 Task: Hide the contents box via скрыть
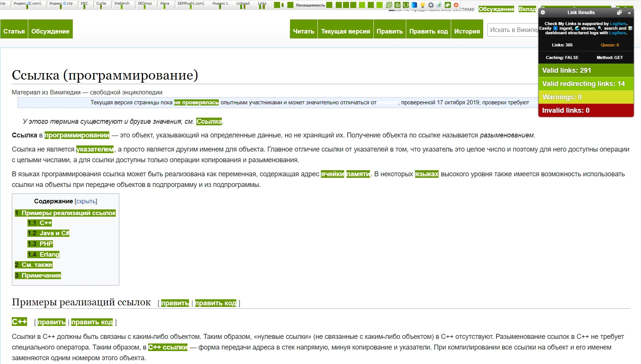click(86, 201)
